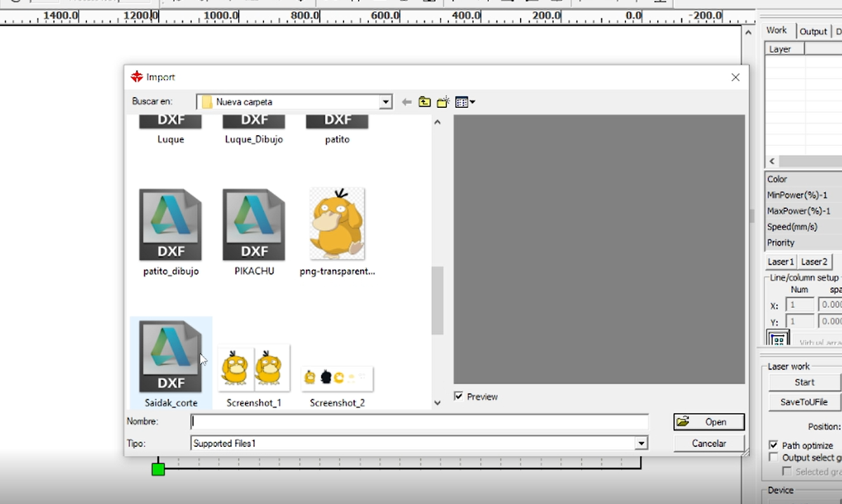Click the Open button

pyautogui.click(x=709, y=422)
